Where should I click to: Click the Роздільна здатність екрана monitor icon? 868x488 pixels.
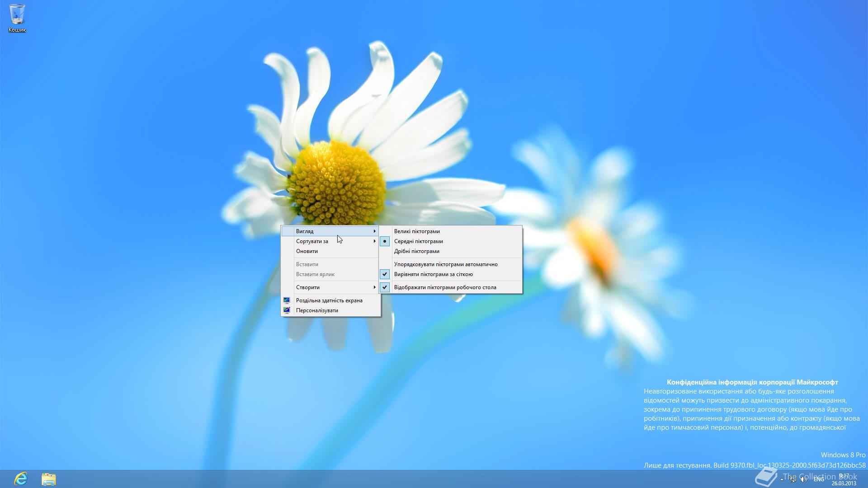287,300
